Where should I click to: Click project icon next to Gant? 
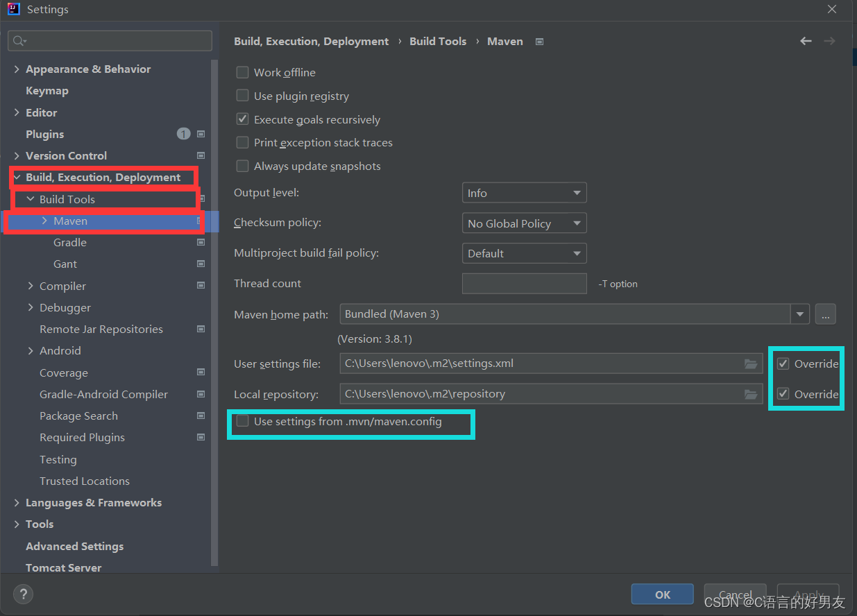tap(201, 264)
